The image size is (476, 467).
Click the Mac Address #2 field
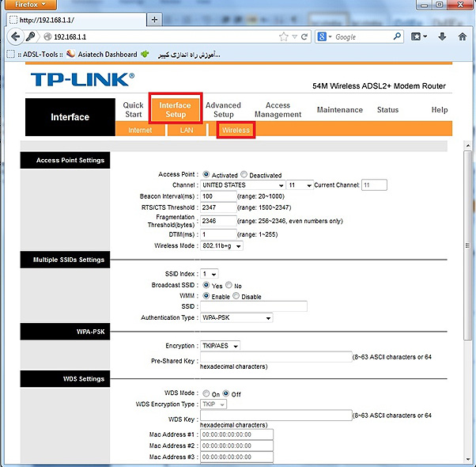click(x=236, y=446)
